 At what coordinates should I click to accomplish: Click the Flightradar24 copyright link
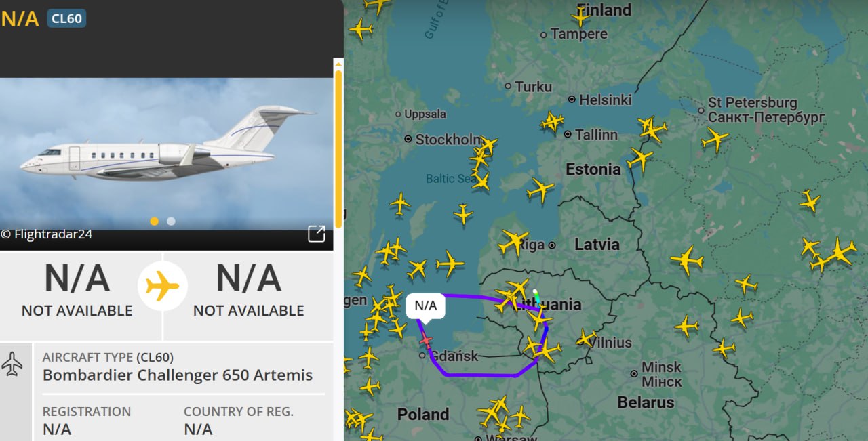click(47, 234)
